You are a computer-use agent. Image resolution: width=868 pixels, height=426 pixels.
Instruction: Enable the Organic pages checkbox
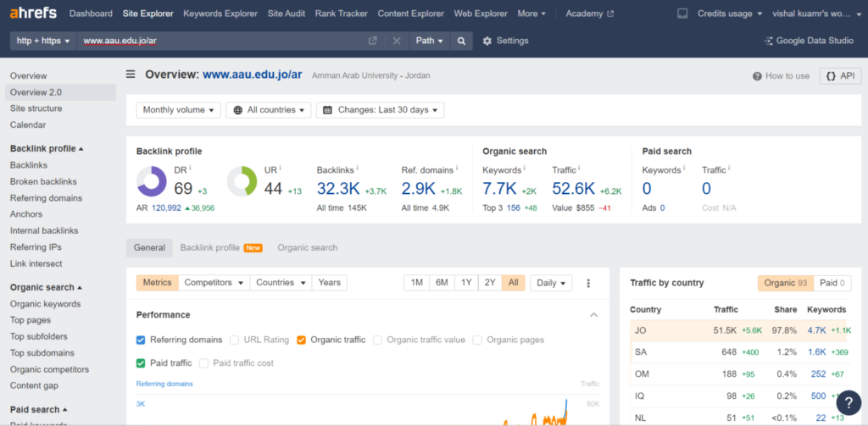[477, 340]
